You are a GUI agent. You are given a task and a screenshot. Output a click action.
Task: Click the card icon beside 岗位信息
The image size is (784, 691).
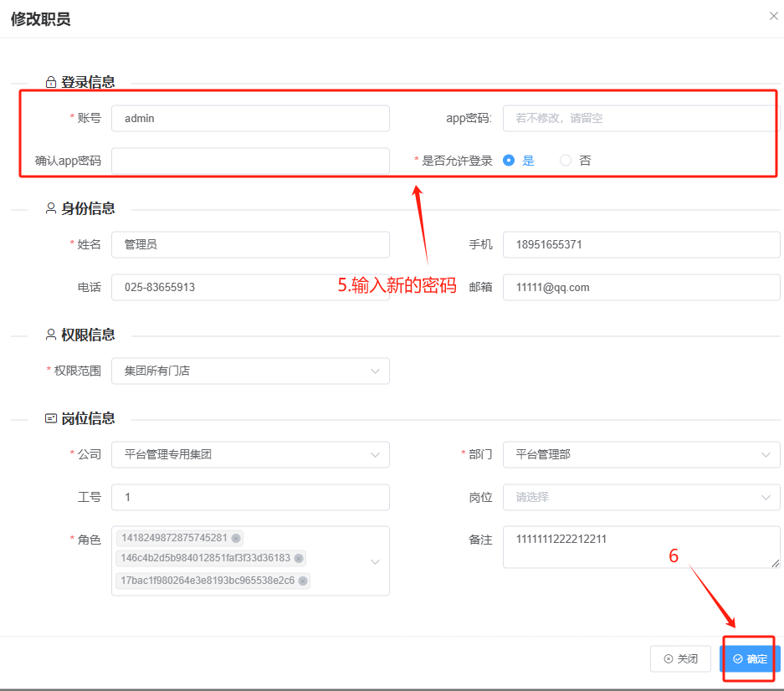[51, 418]
